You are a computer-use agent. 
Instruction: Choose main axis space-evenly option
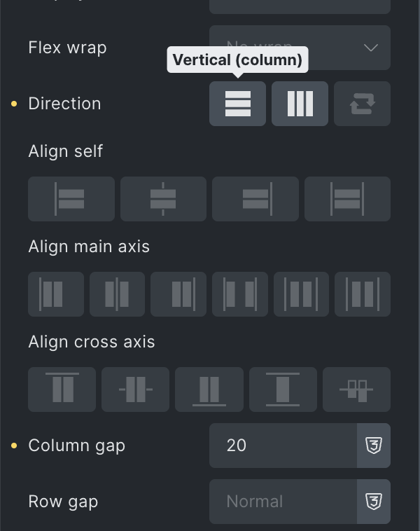(x=363, y=294)
